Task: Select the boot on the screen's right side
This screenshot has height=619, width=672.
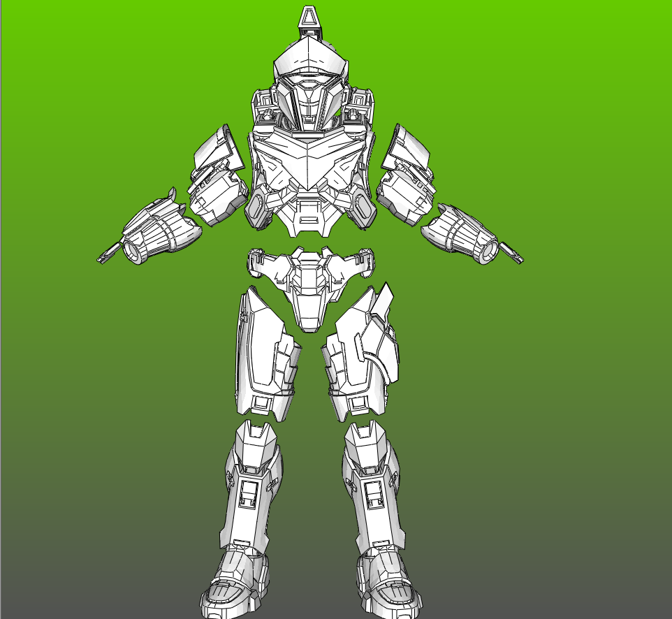Action: point(388,584)
